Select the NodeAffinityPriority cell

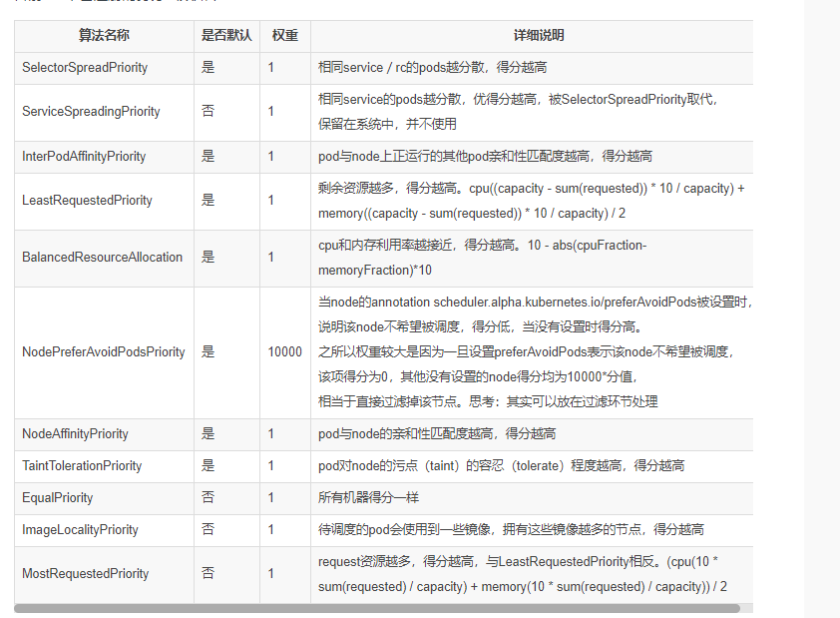tap(104, 434)
